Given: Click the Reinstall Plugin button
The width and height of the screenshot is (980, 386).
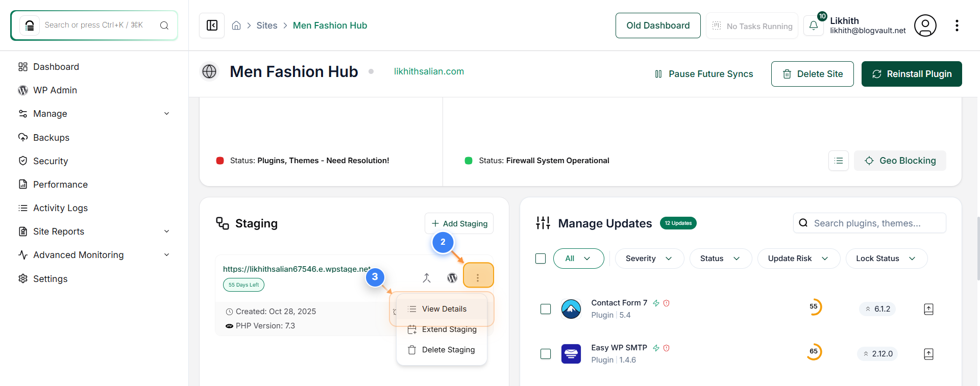Looking at the screenshot, I should pos(912,74).
